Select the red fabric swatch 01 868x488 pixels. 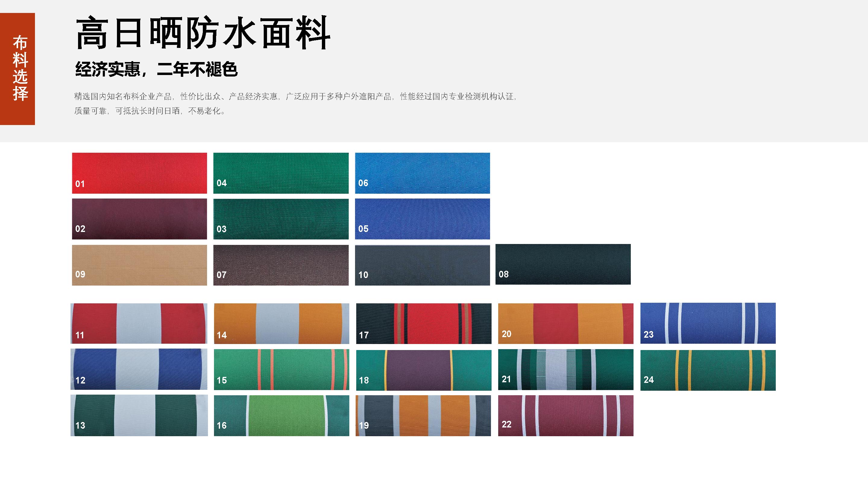(139, 173)
